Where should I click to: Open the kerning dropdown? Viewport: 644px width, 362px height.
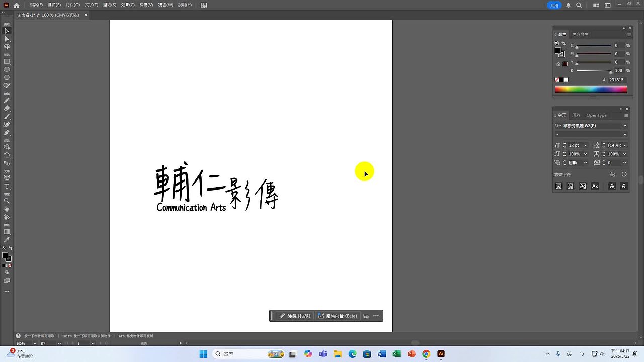click(x=585, y=163)
